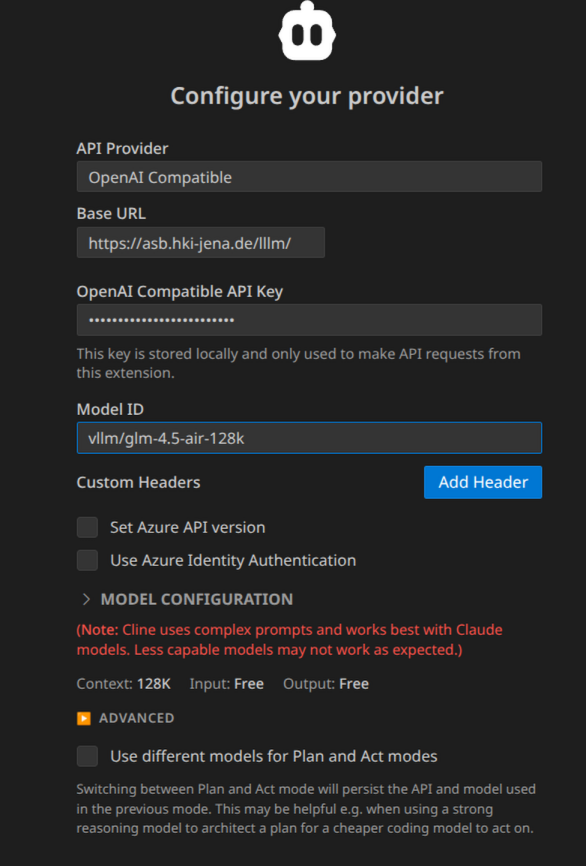Image resolution: width=586 pixels, height=866 pixels.
Task: Click the orange icon beside ADVANCED
Action: 84,718
